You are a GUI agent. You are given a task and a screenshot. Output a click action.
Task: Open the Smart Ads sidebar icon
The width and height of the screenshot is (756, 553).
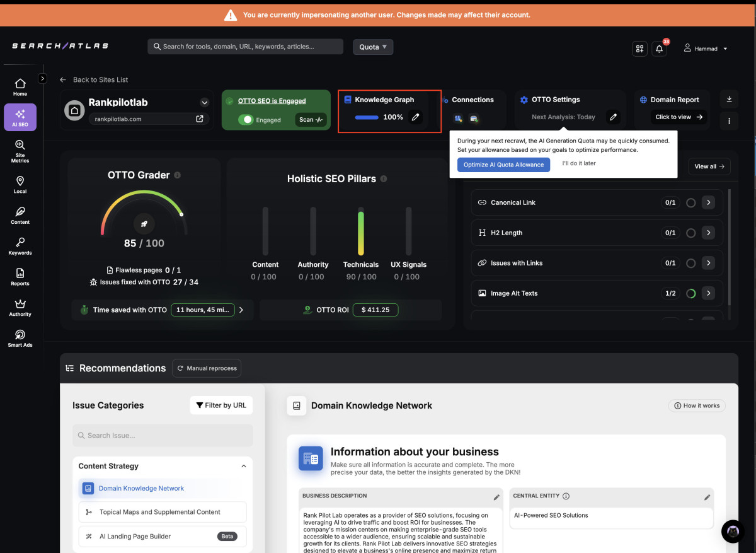[x=20, y=338]
